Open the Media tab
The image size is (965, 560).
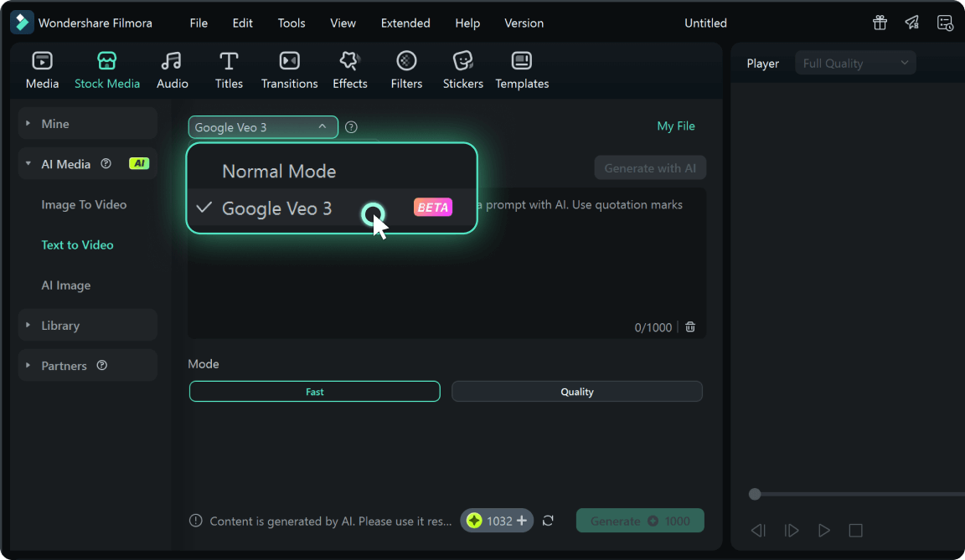pos(42,70)
